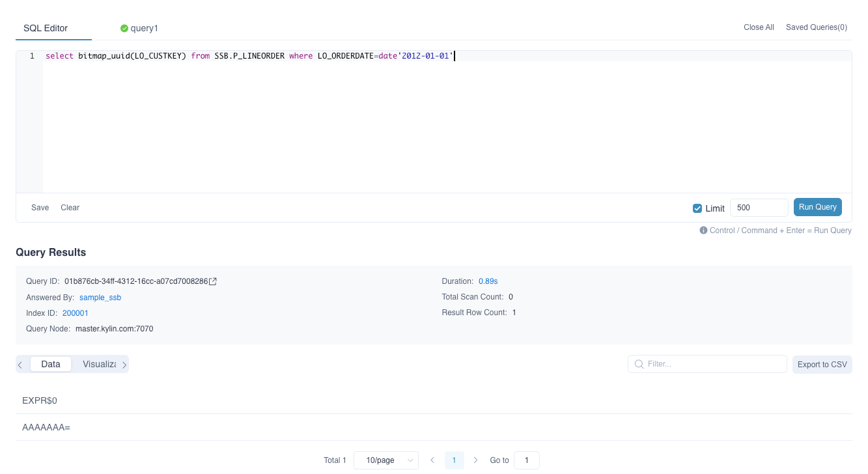This screenshot has width=868, height=474.
Task: Click the 0.89s duration link
Action: (x=488, y=281)
